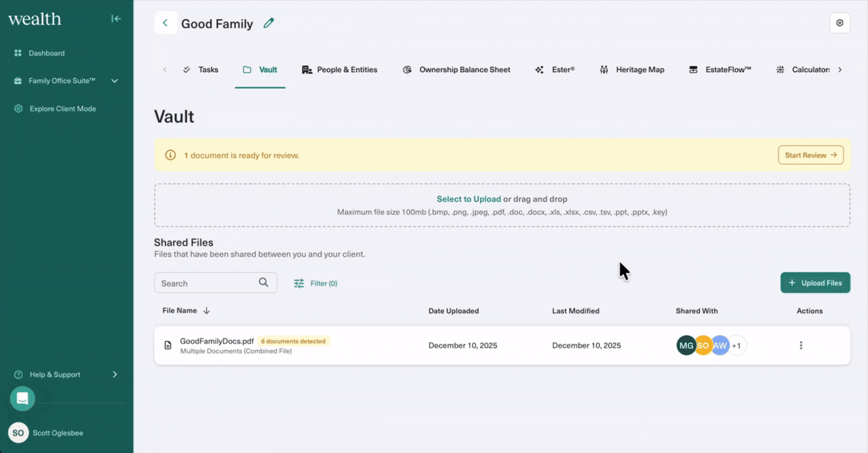Click into the Search files field

[x=207, y=283]
